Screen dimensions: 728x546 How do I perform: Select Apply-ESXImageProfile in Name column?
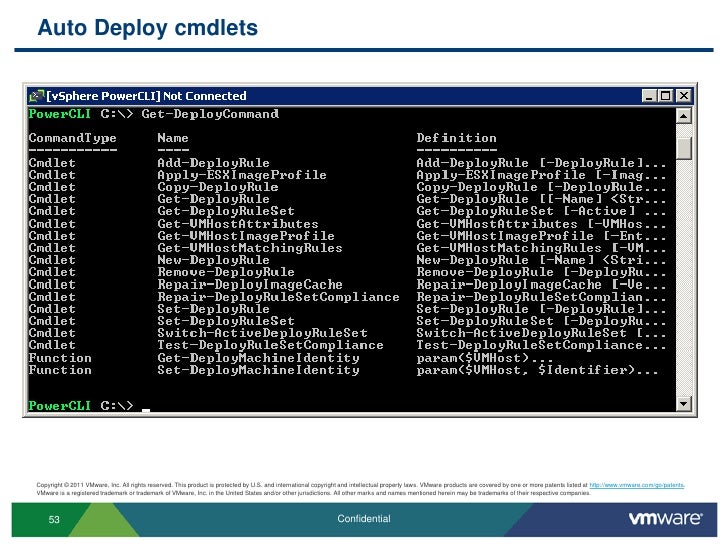(x=242, y=175)
